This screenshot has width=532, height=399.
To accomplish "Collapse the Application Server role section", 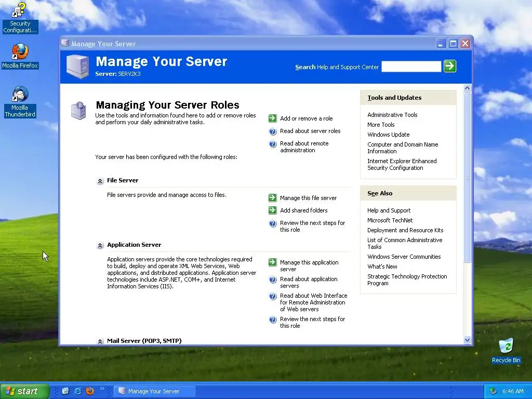I will click(100, 246).
